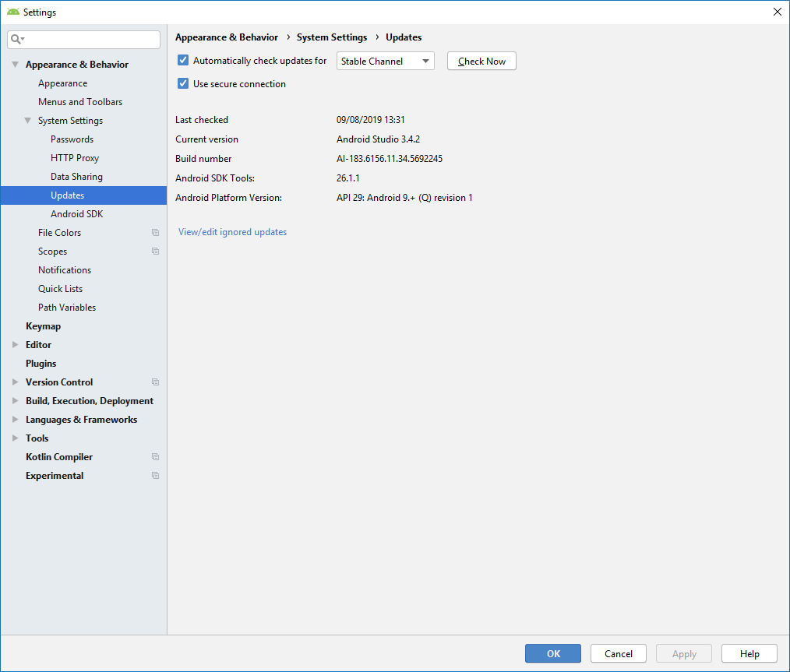790x672 pixels.
Task: Open Scopes settings page
Action: pos(52,252)
